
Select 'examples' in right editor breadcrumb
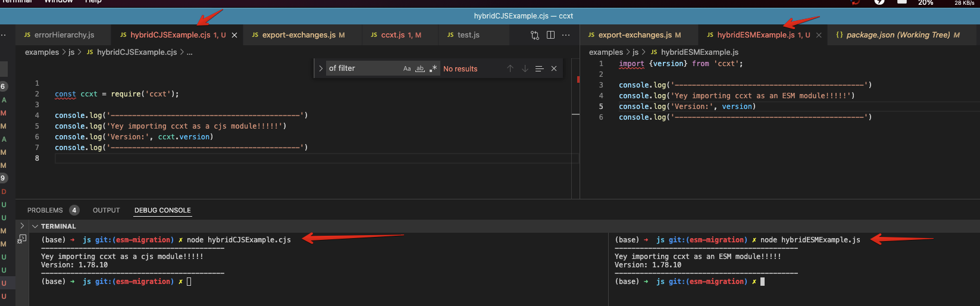coord(606,52)
